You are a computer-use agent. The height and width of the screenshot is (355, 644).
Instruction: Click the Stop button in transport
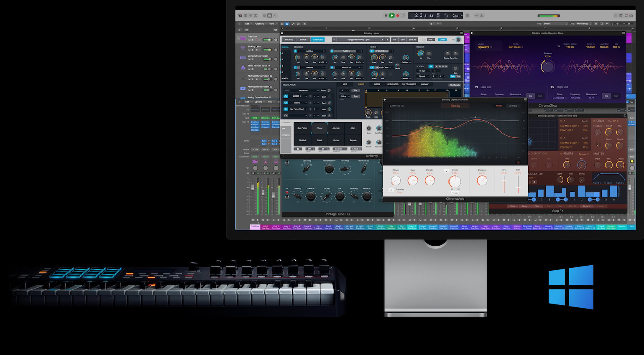(386, 15)
